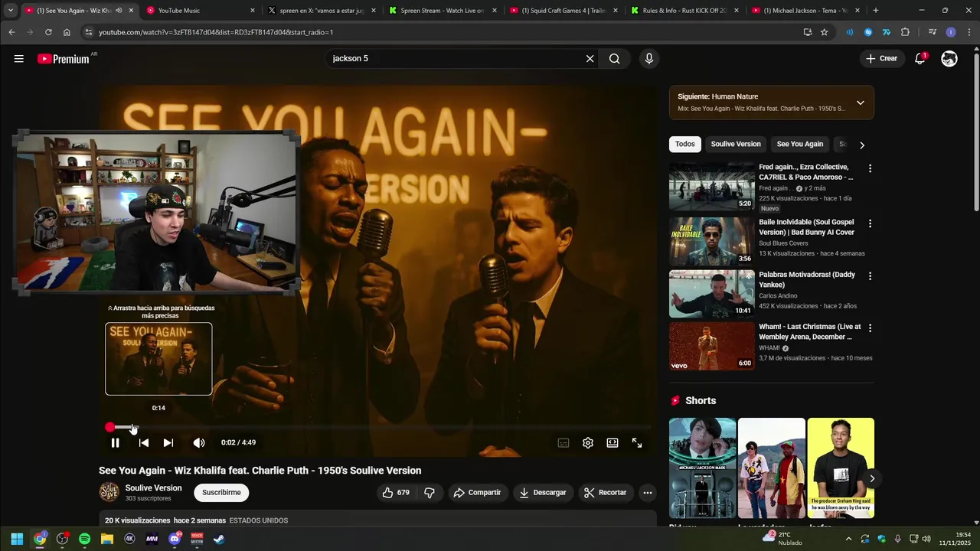Open the YouTube guide hamburger menu
The image size is (980, 551).
pyautogui.click(x=18, y=59)
